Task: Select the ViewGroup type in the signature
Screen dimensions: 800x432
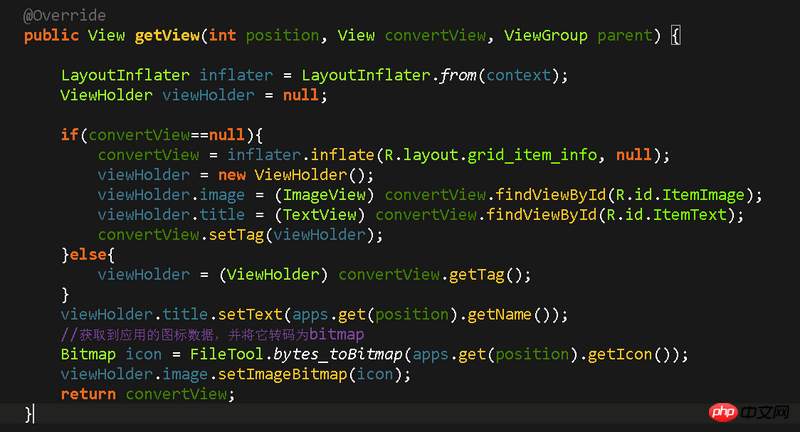Action: (x=546, y=35)
